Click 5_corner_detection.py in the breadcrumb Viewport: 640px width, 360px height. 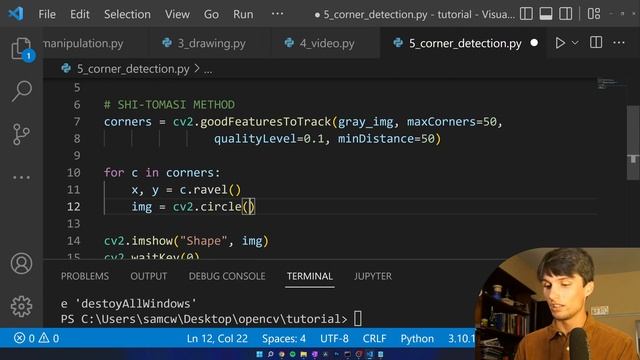(133, 69)
